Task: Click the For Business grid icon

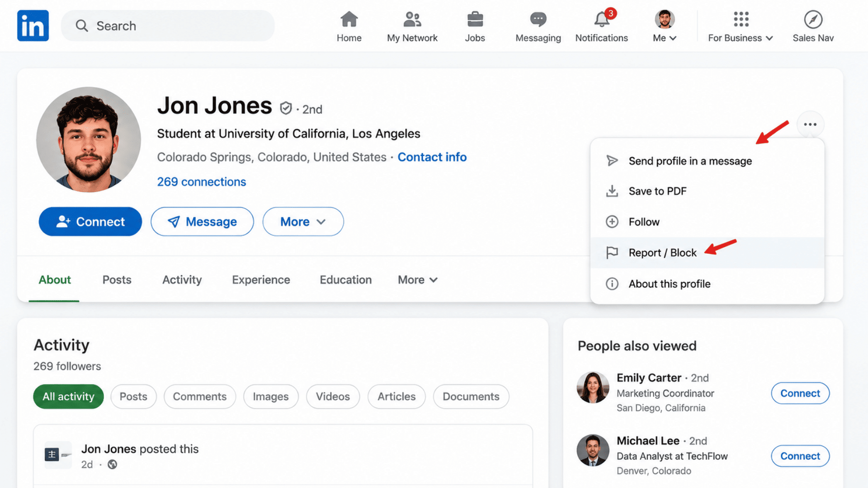Action: tap(741, 19)
